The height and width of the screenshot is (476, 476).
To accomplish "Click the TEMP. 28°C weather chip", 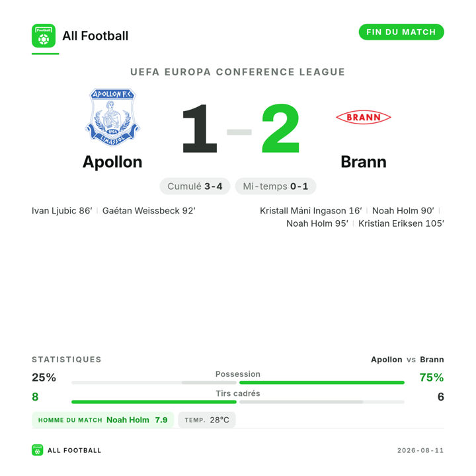I will point(207,420).
